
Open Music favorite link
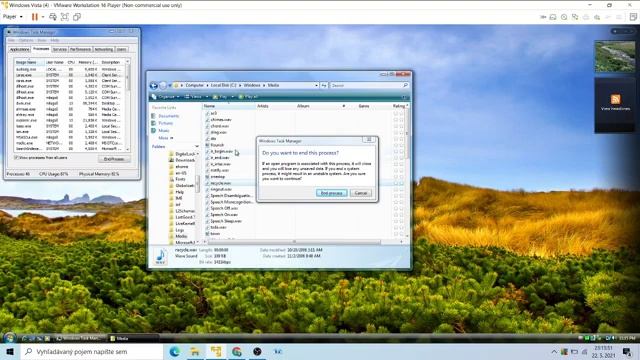[160, 131]
